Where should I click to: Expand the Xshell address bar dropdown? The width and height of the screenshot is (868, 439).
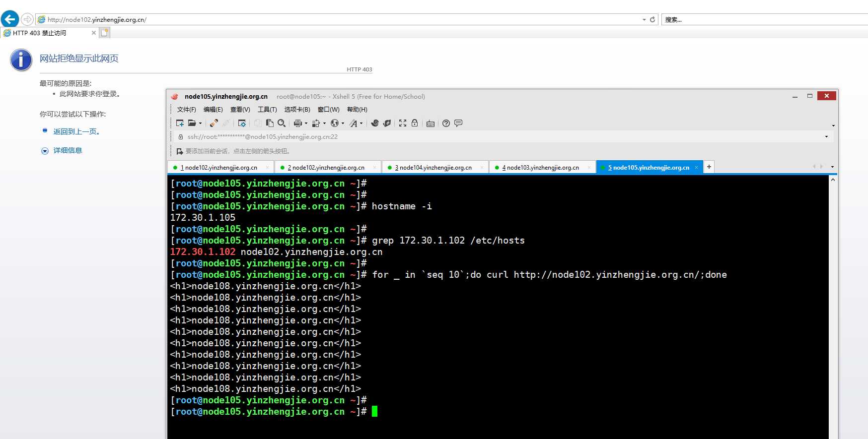tap(826, 137)
